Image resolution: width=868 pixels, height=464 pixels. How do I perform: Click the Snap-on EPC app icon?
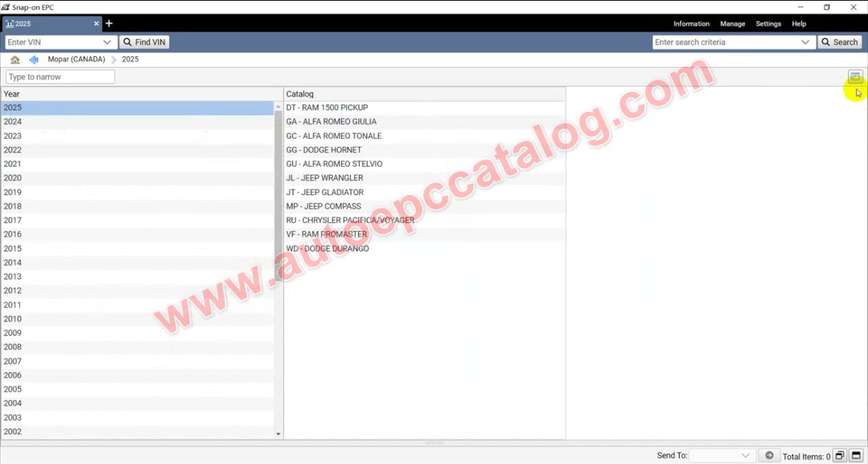pos(6,7)
